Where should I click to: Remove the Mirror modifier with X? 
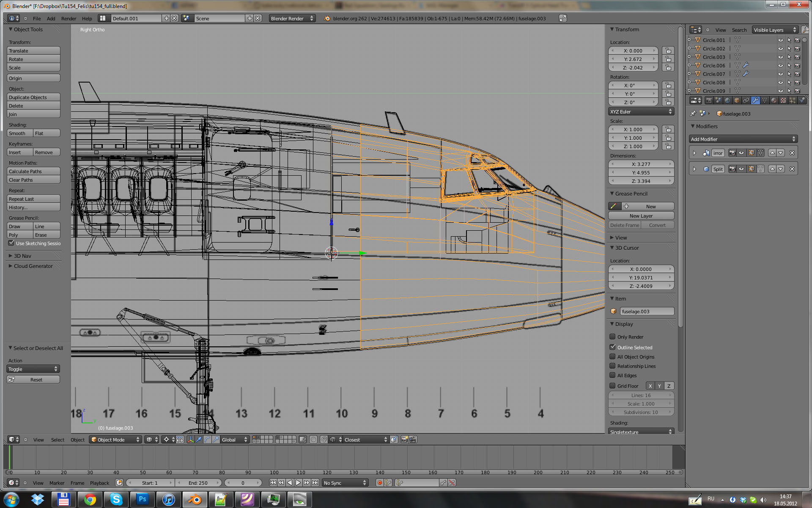pyautogui.click(x=792, y=153)
